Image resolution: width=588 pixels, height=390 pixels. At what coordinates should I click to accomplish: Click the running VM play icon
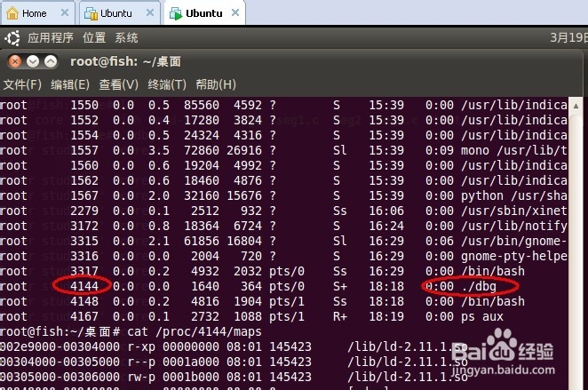pos(176,14)
